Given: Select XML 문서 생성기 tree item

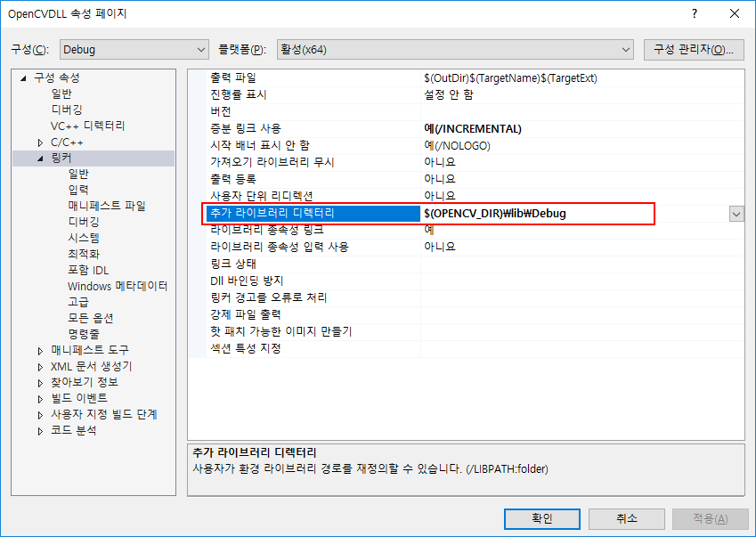Looking at the screenshot, I should click(x=91, y=366).
